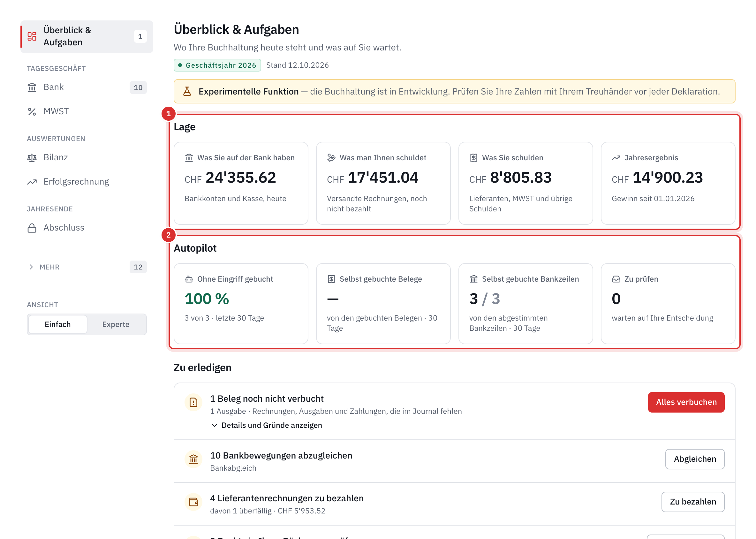Click inbox icon on 'Zu prüfen' card
Screen dimensions: 756x539
click(616, 279)
